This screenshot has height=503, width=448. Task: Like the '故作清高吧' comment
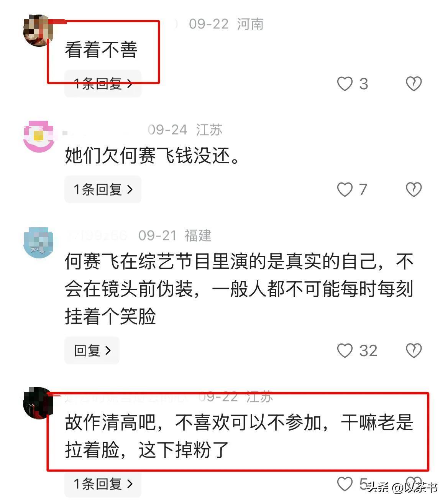[x=345, y=484]
